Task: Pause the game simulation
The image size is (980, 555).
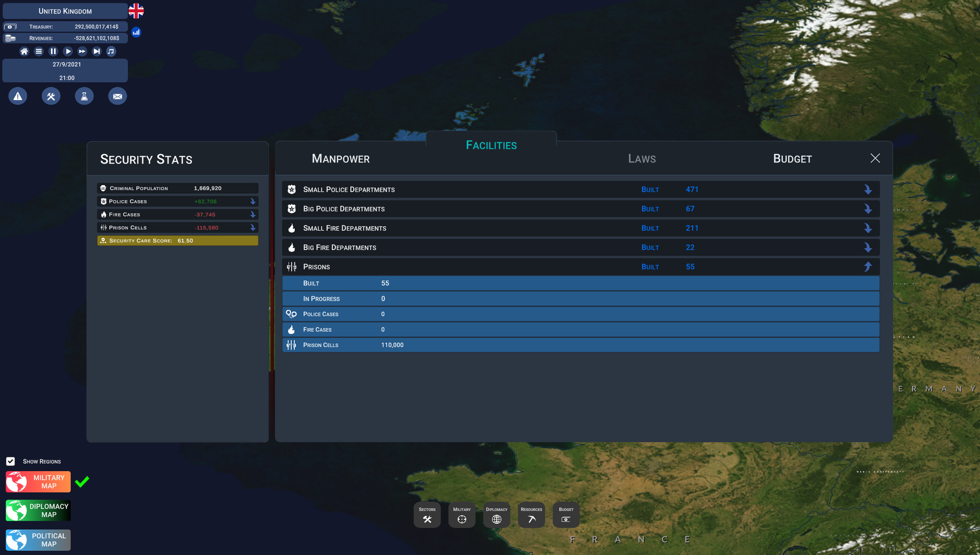Action: [53, 51]
